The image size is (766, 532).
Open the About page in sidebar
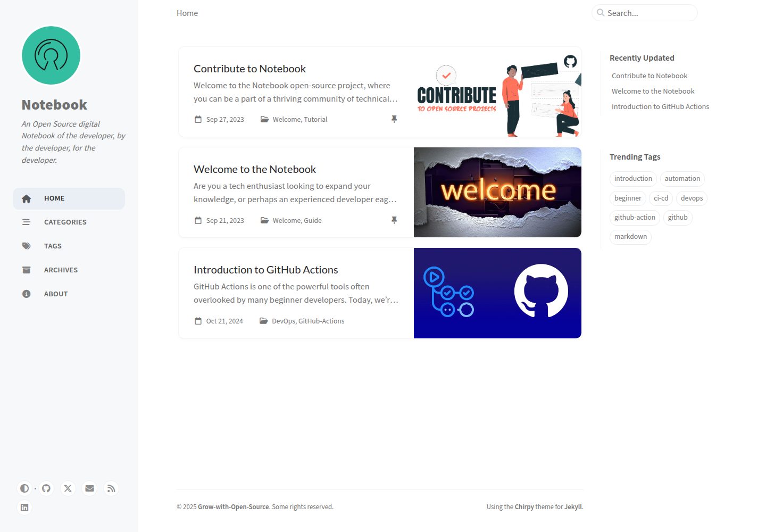(69, 294)
